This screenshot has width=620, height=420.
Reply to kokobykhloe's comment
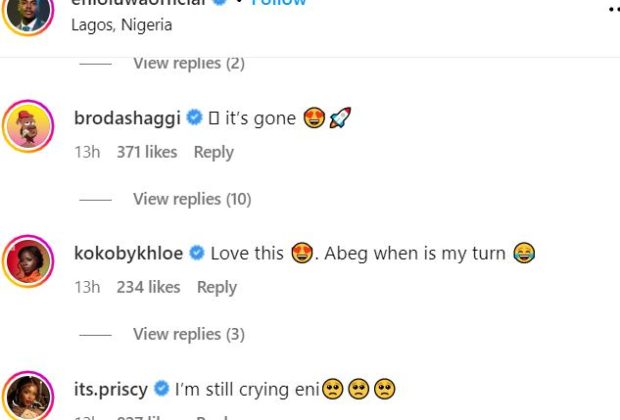[216, 287]
